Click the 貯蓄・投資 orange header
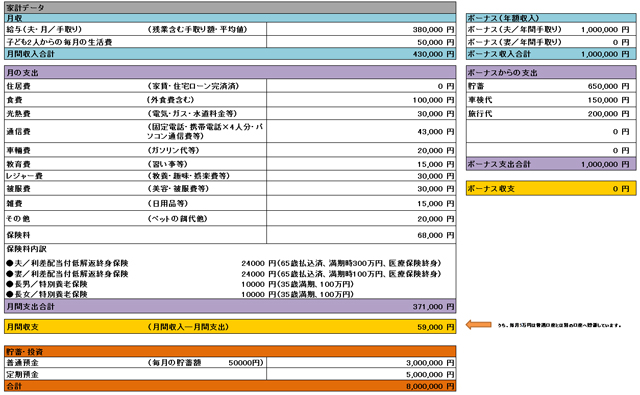 pos(230,351)
